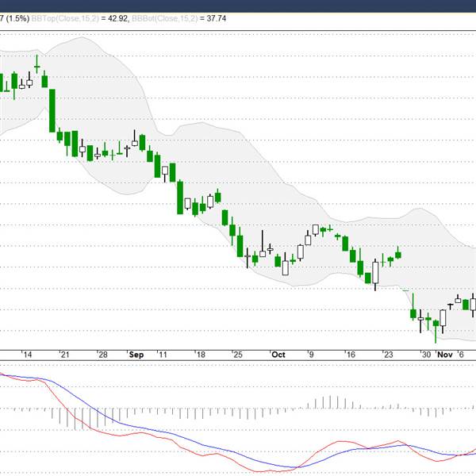Click date label 11 on the axis

tap(163, 355)
